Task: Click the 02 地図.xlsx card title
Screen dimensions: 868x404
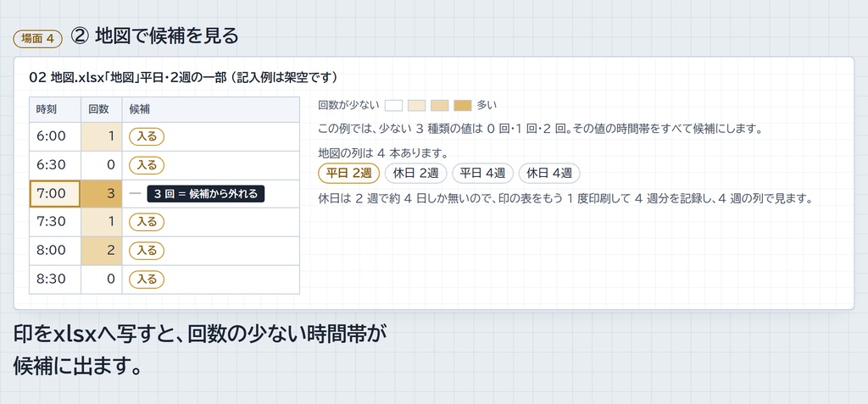Action: pyautogui.click(x=183, y=77)
